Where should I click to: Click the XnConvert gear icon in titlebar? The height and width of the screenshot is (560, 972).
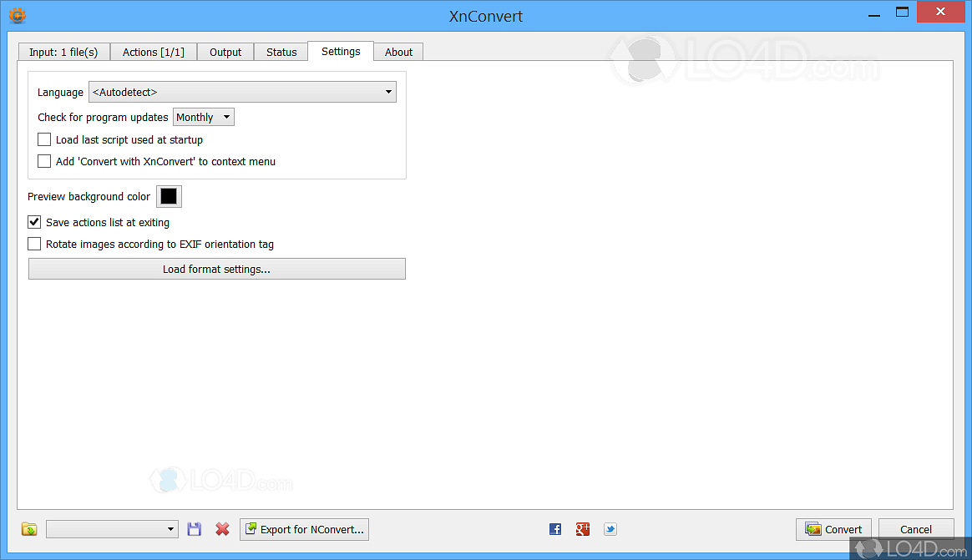click(x=17, y=15)
